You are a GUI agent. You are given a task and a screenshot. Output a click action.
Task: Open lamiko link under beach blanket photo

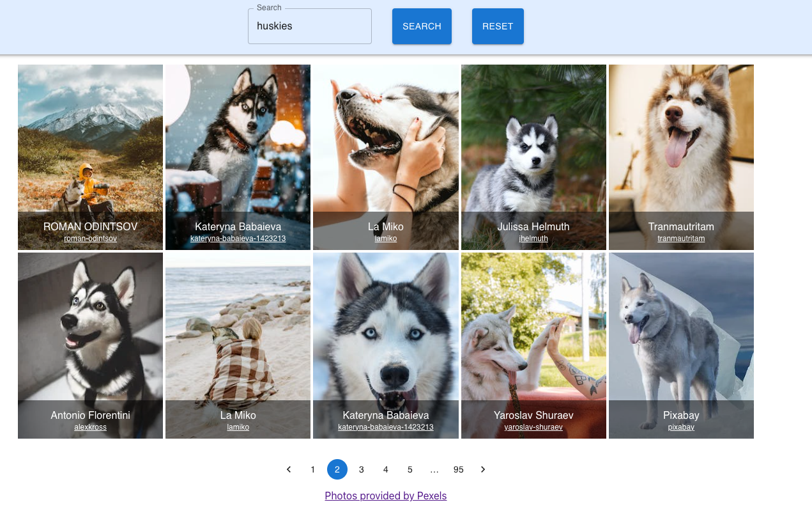click(x=238, y=427)
